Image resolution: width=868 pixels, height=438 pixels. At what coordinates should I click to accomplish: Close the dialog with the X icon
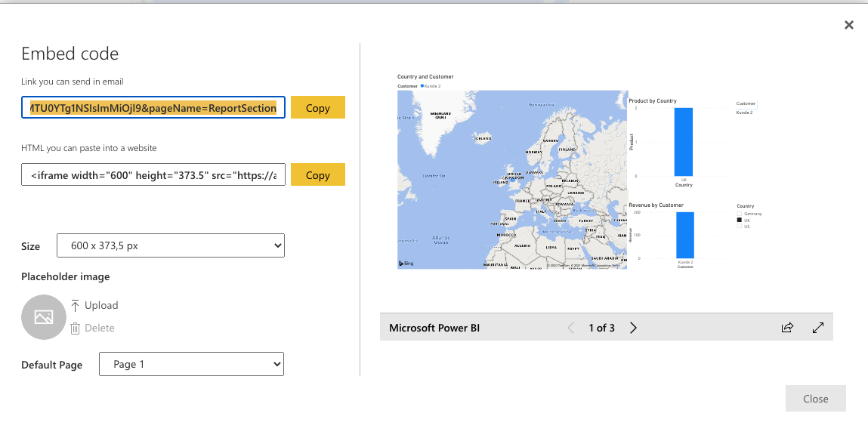coord(848,25)
